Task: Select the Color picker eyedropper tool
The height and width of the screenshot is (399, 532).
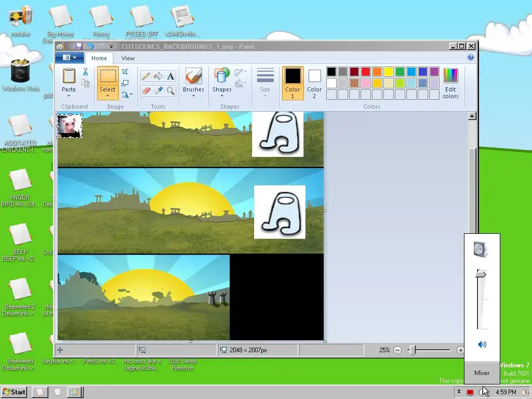Action: tap(158, 91)
